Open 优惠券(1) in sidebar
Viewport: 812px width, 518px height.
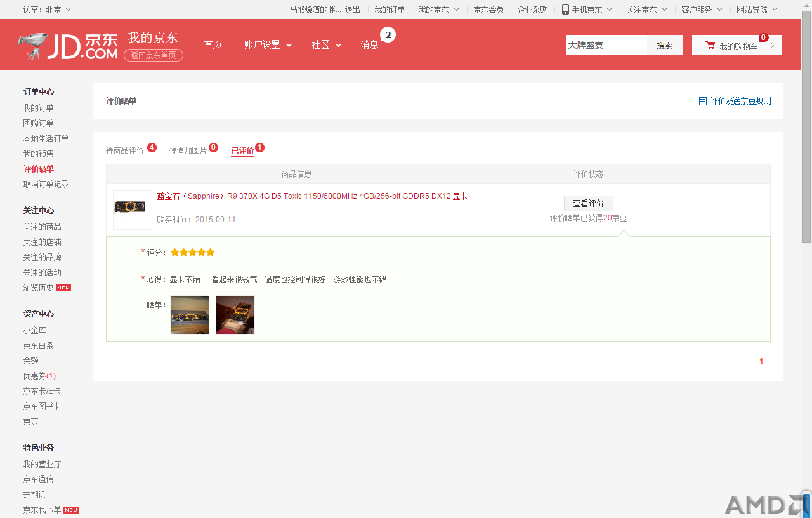40,376
